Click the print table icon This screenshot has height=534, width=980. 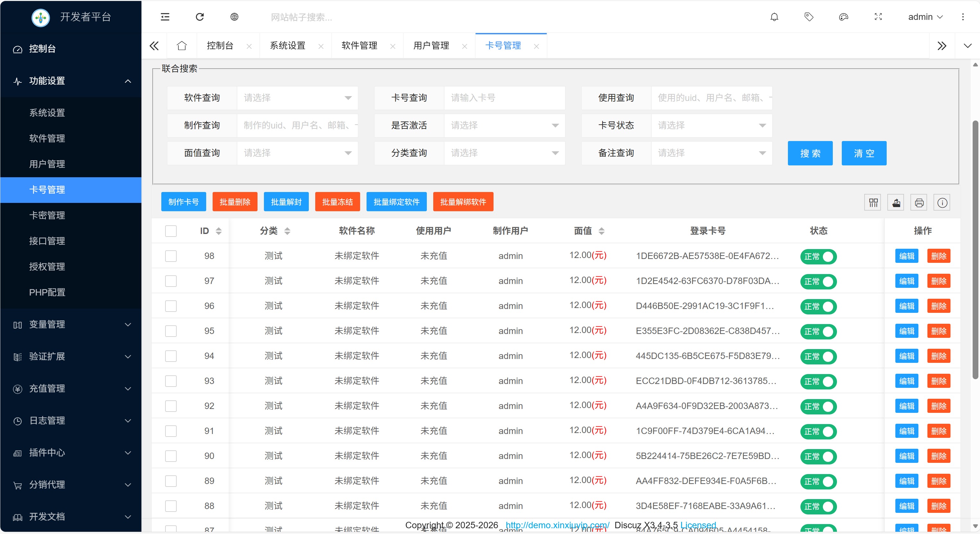pyautogui.click(x=919, y=202)
